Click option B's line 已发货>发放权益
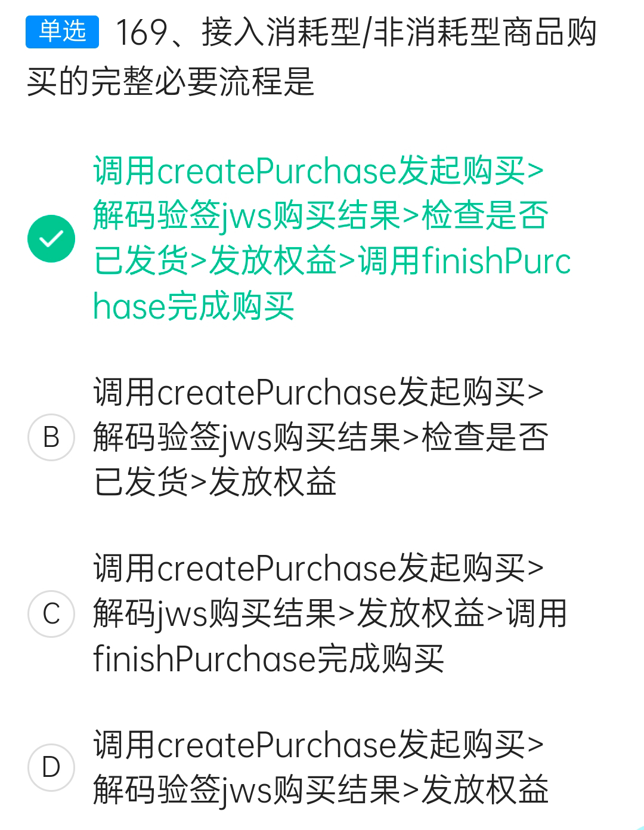This screenshot has width=644, height=830. click(x=215, y=482)
